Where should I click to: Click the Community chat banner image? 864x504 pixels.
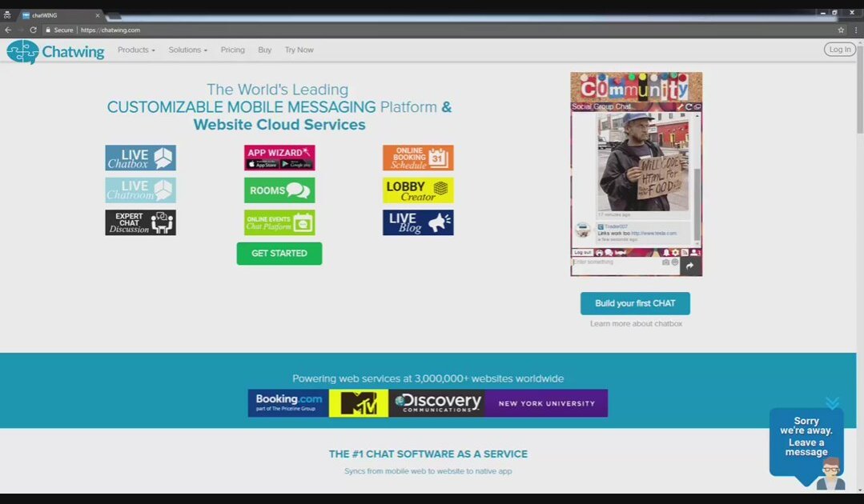tap(636, 86)
